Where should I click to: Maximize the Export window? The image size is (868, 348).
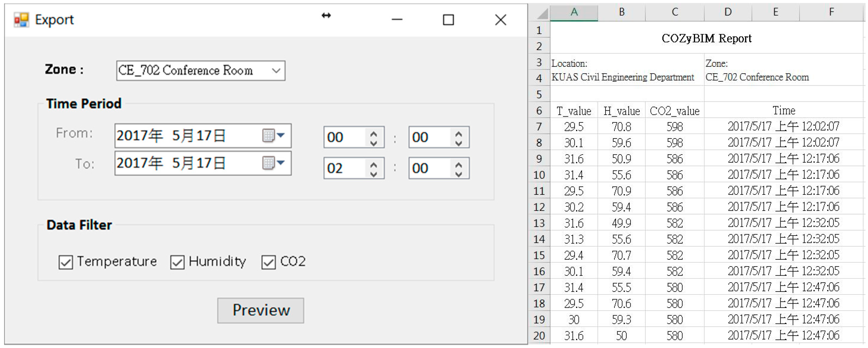pyautogui.click(x=448, y=20)
